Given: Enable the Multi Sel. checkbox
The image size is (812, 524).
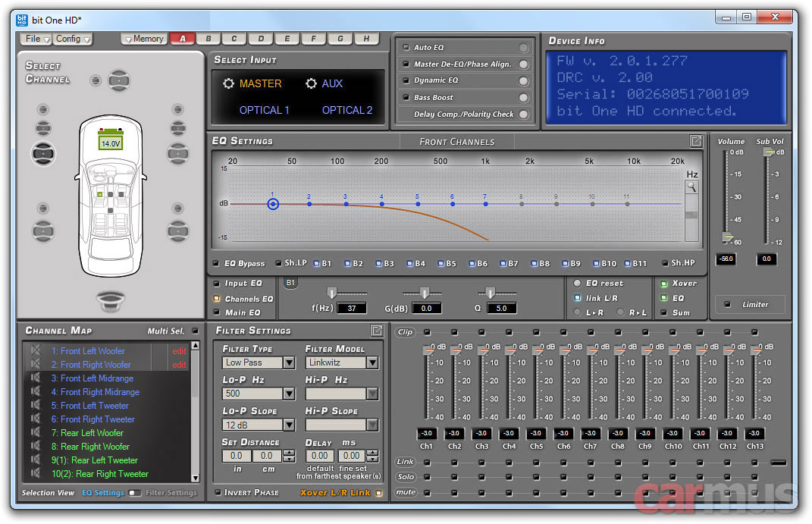Looking at the screenshot, I should (x=196, y=331).
